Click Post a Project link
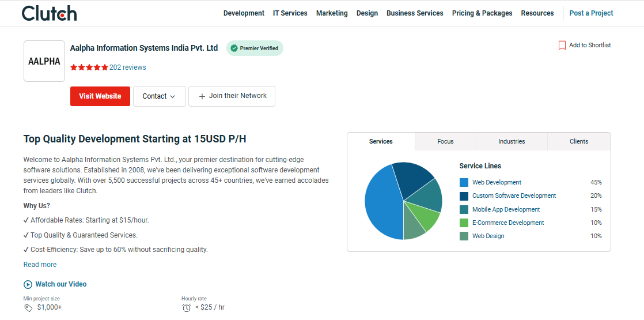The width and height of the screenshot is (644, 320). 591,13
